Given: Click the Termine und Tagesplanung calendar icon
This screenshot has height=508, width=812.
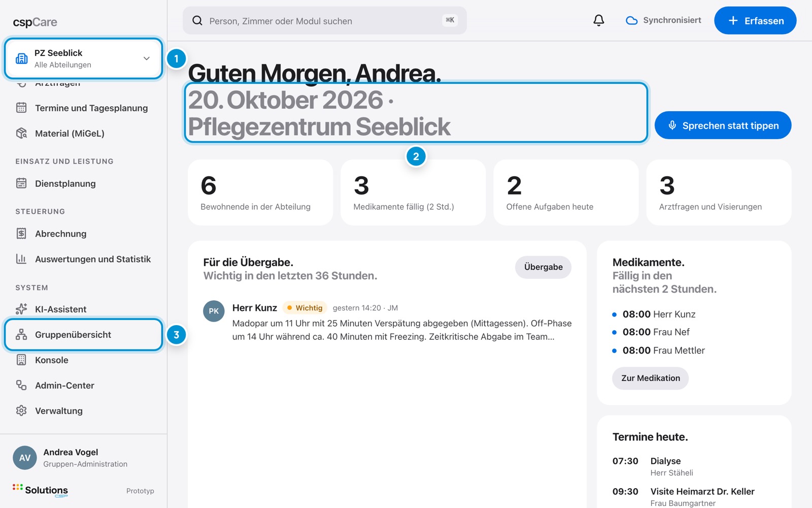Looking at the screenshot, I should [21, 108].
